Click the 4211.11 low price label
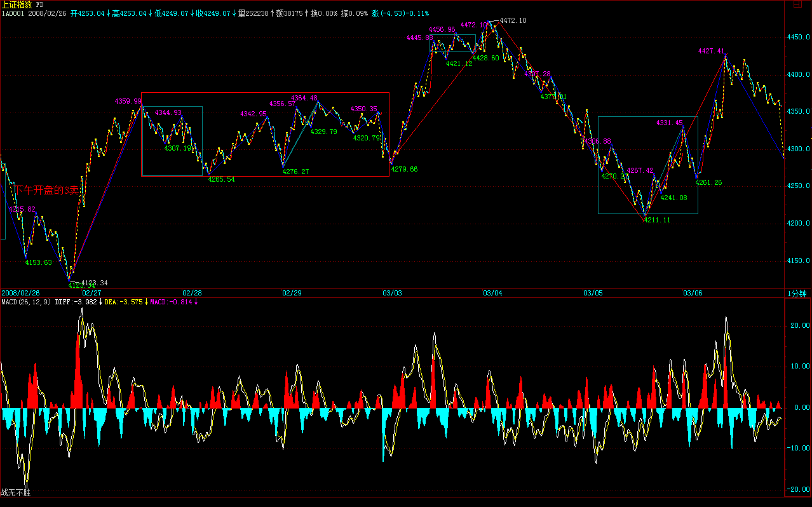 coord(657,220)
